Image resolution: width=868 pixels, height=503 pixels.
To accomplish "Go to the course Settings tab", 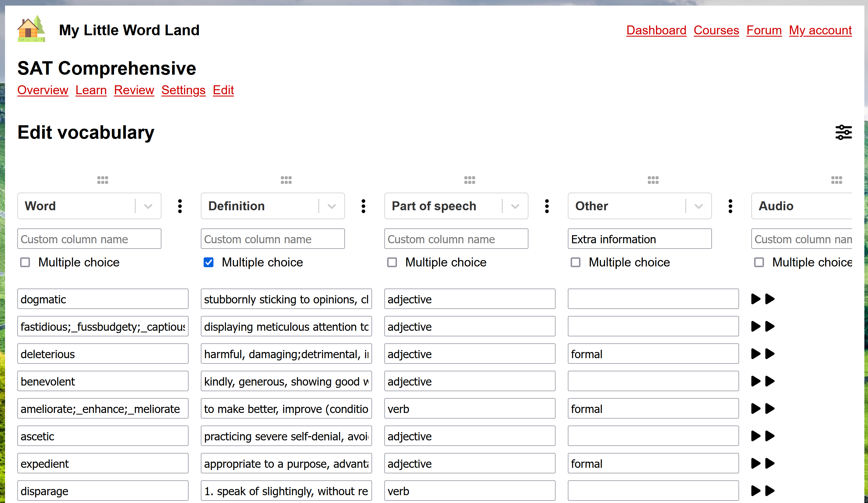I will [x=183, y=90].
